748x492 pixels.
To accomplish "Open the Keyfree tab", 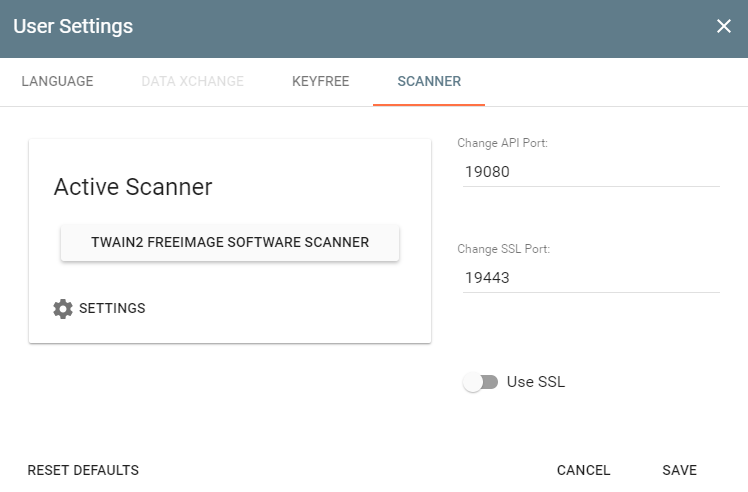I will click(320, 82).
